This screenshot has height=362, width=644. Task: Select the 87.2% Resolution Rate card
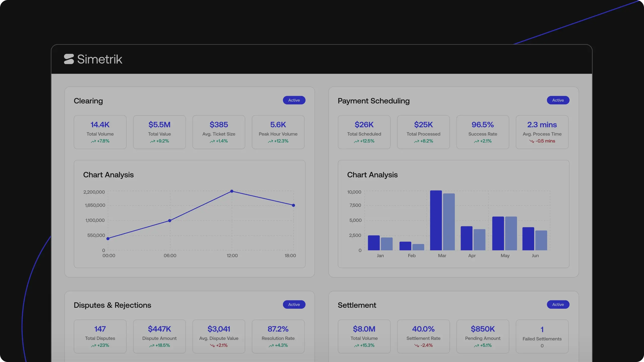pyautogui.click(x=278, y=336)
